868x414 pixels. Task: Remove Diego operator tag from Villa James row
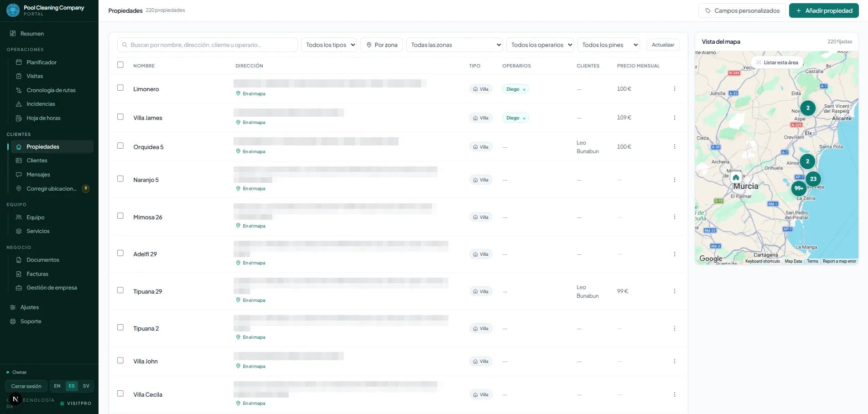[524, 118]
